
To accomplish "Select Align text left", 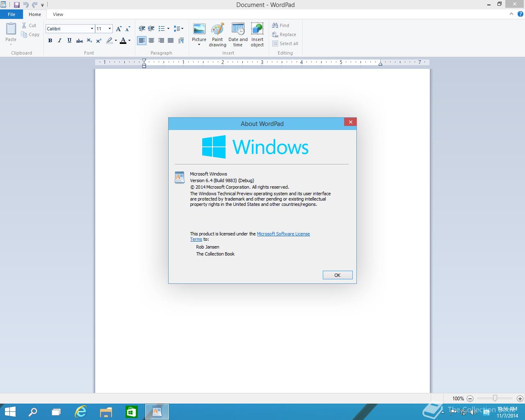I will [x=142, y=41].
